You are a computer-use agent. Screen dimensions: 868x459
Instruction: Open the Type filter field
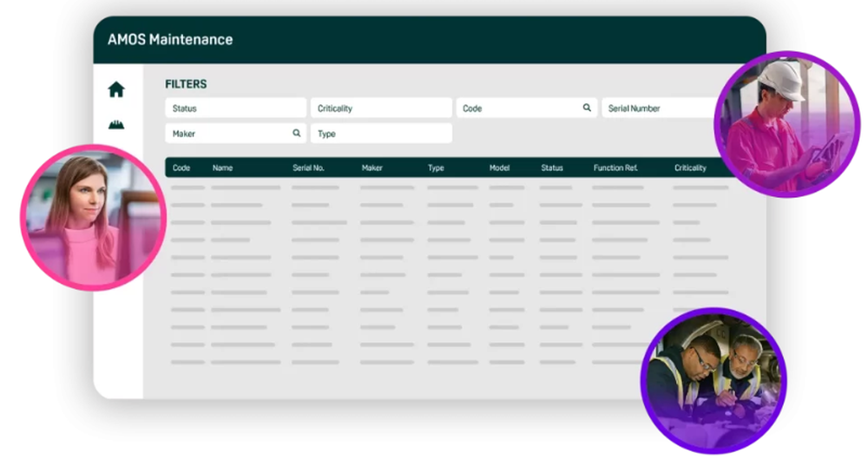(x=381, y=134)
